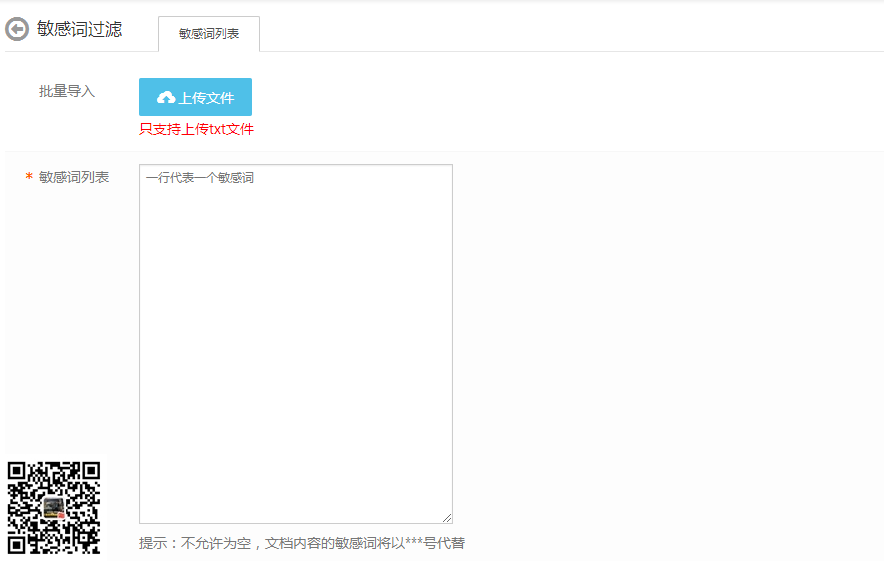Click the 提示 hint text below textarea
884x561 pixels.
tap(301, 543)
